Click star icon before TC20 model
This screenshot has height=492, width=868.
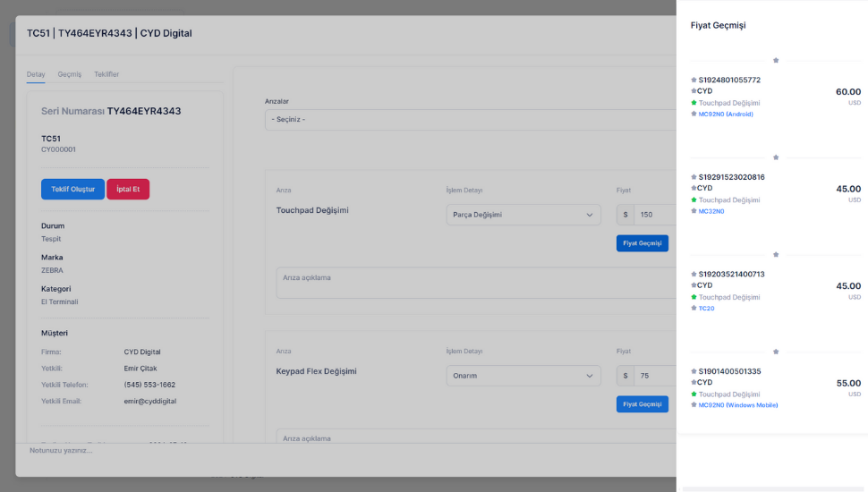[x=694, y=308]
